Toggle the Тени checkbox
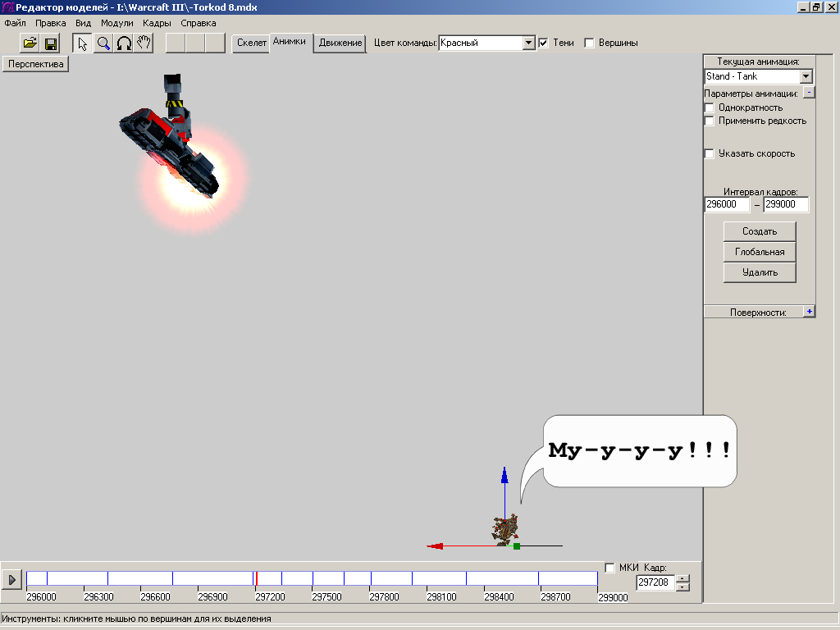The width and height of the screenshot is (840, 630). pyautogui.click(x=543, y=43)
